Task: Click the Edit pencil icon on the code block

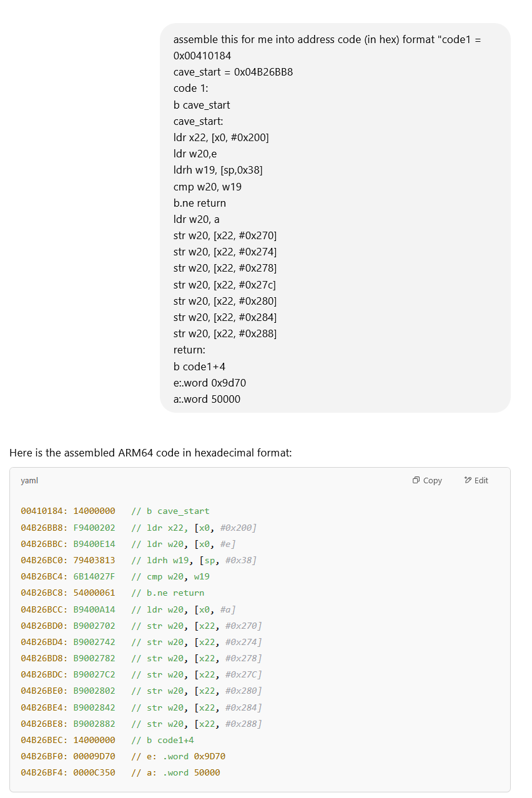Action: point(468,480)
